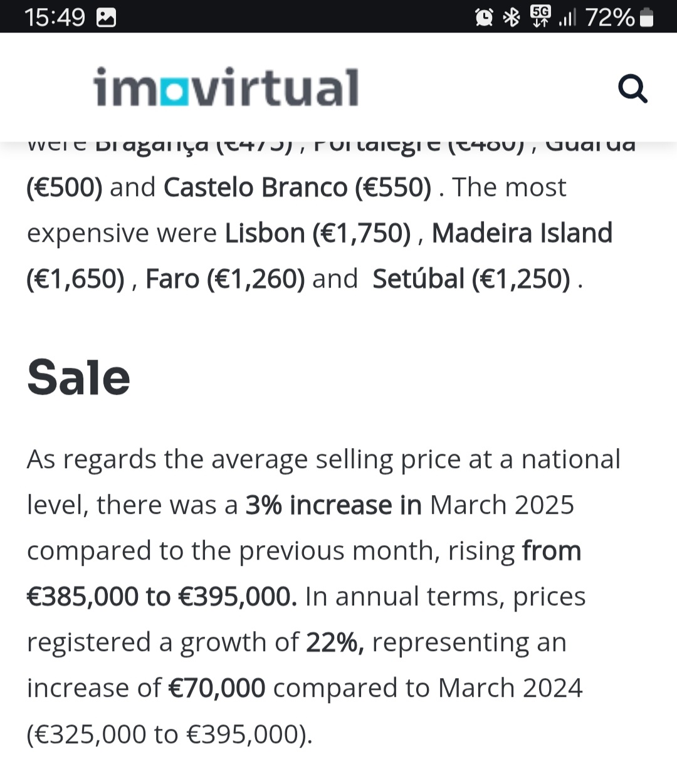Open search with the magnifier icon
This screenshot has height=784, width=677.
tap(632, 88)
